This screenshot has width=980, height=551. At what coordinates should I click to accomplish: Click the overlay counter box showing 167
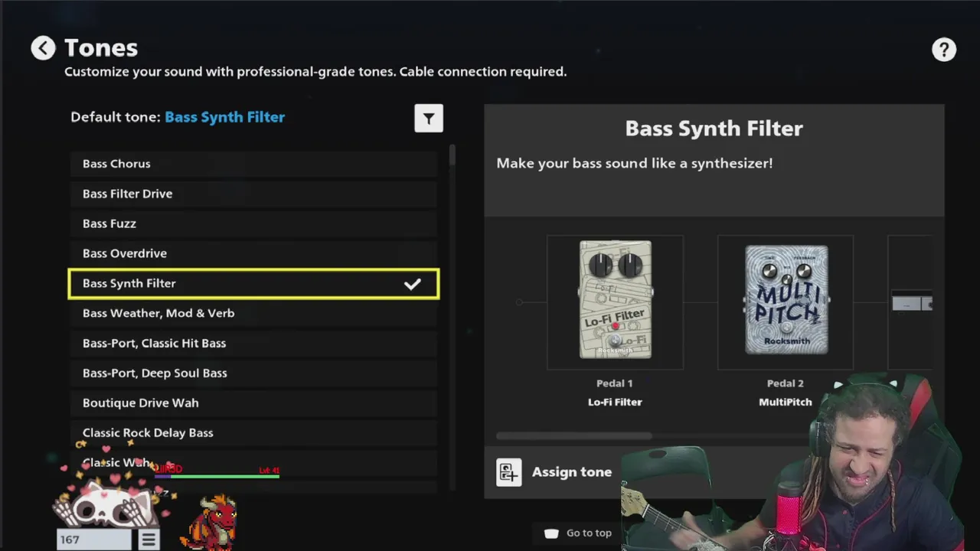pyautogui.click(x=94, y=540)
